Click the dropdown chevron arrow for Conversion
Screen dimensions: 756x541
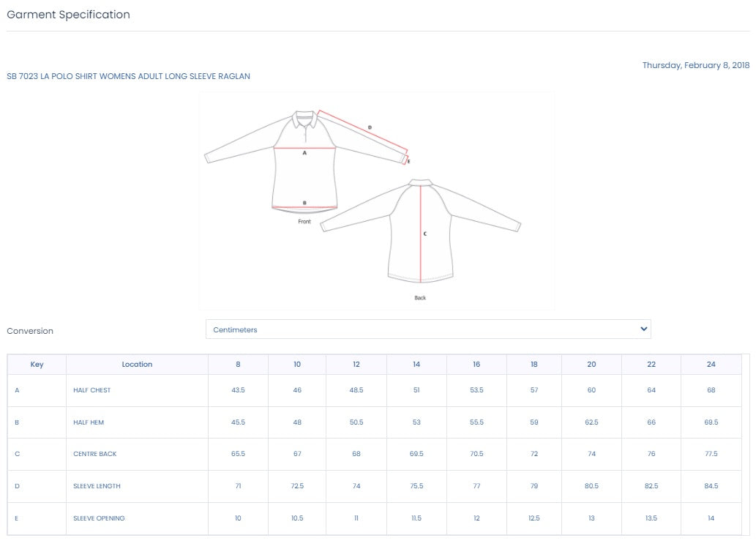pyautogui.click(x=643, y=329)
